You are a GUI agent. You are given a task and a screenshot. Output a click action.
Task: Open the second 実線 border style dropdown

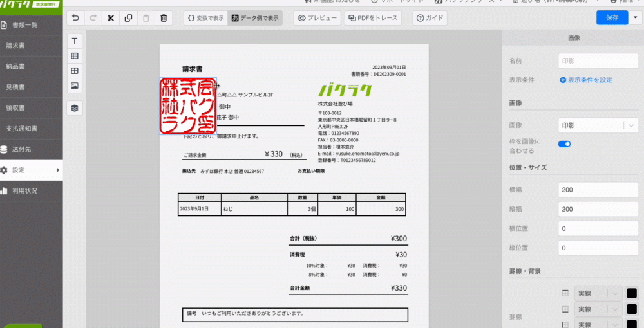coord(598,309)
